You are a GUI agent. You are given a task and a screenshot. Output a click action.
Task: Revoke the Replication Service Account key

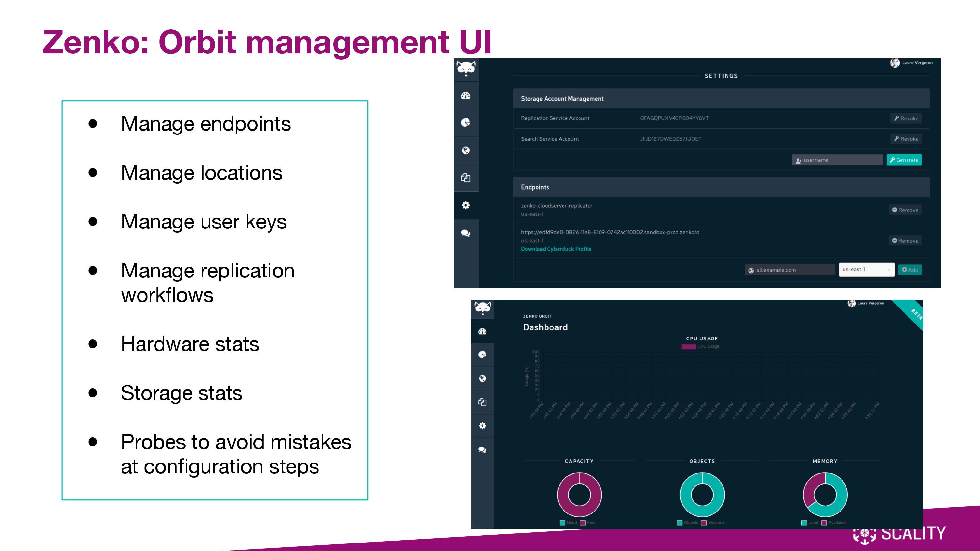(x=906, y=118)
